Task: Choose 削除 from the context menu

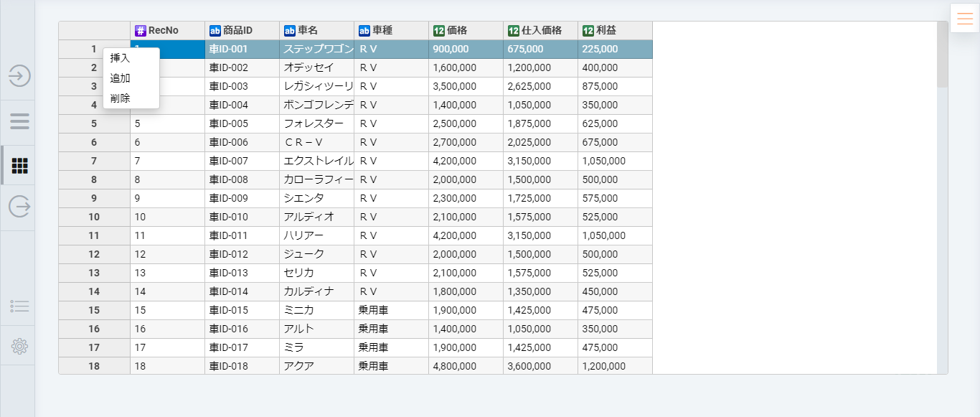Action: (121, 98)
